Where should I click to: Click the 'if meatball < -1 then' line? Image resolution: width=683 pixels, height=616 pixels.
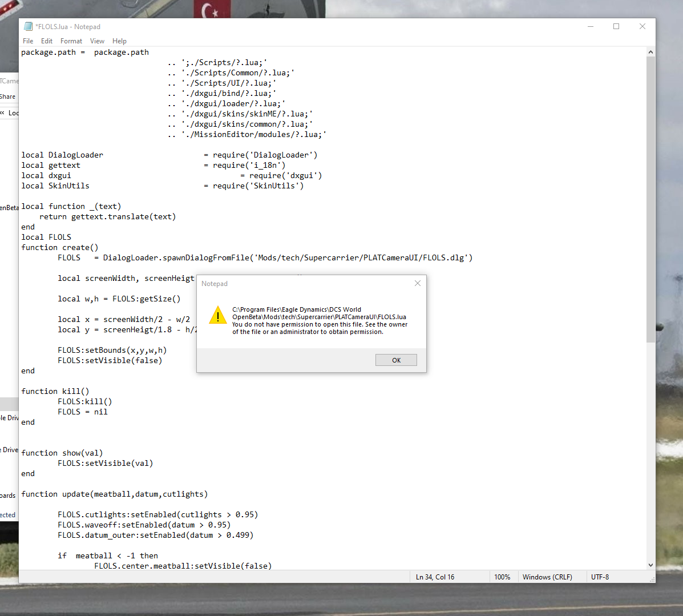(x=108, y=556)
